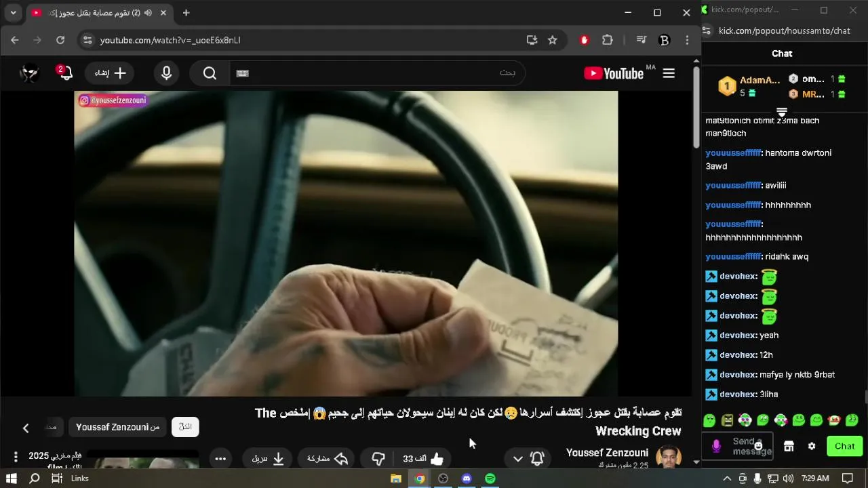Open Chrome media control icon
Screen dimensions: 868x488
(x=642, y=40)
